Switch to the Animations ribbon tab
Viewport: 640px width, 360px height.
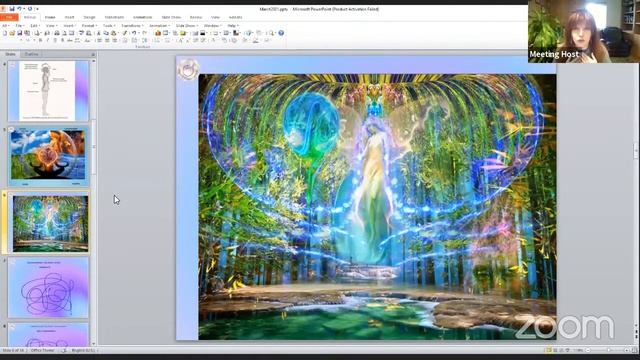[142, 17]
